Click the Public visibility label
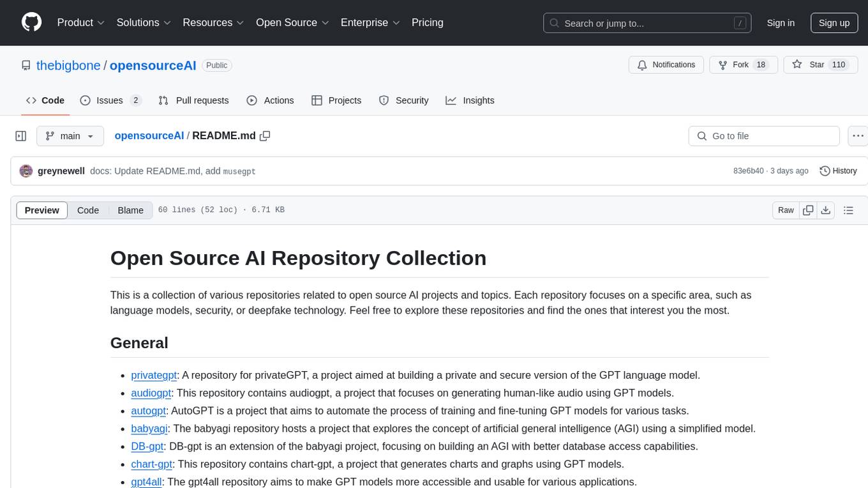 pyautogui.click(x=217, y=65)
